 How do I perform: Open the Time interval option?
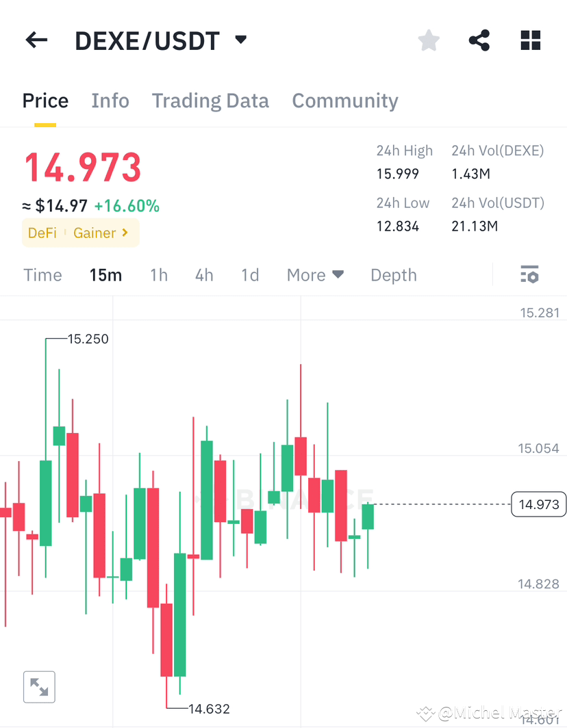tap(42, 274)
